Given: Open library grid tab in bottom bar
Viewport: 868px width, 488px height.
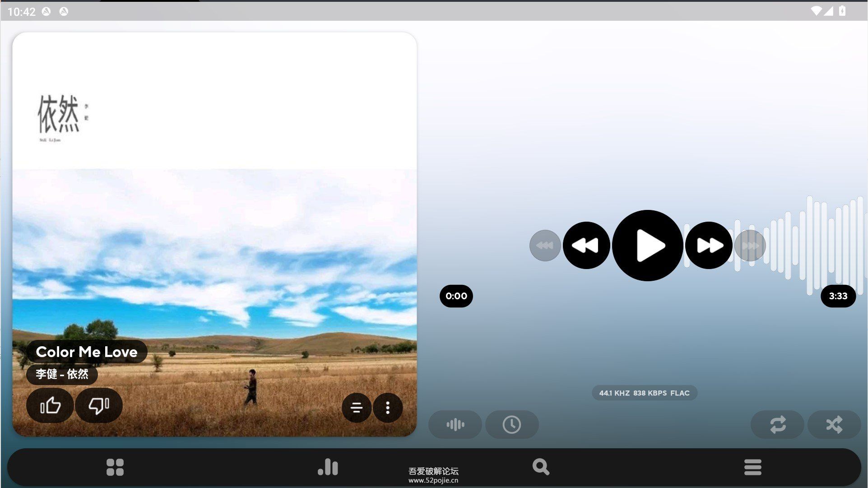Looking at the screenshot, I should pos(115,467).
